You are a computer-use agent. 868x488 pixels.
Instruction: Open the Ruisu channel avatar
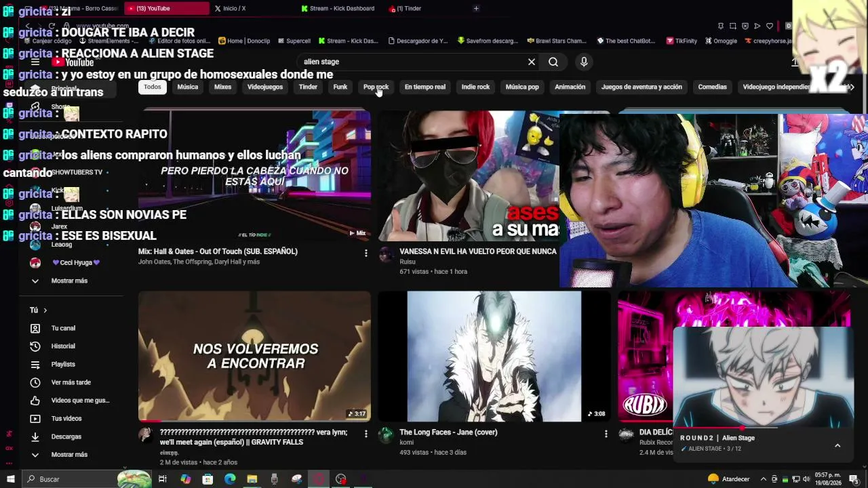click(386, 254)
